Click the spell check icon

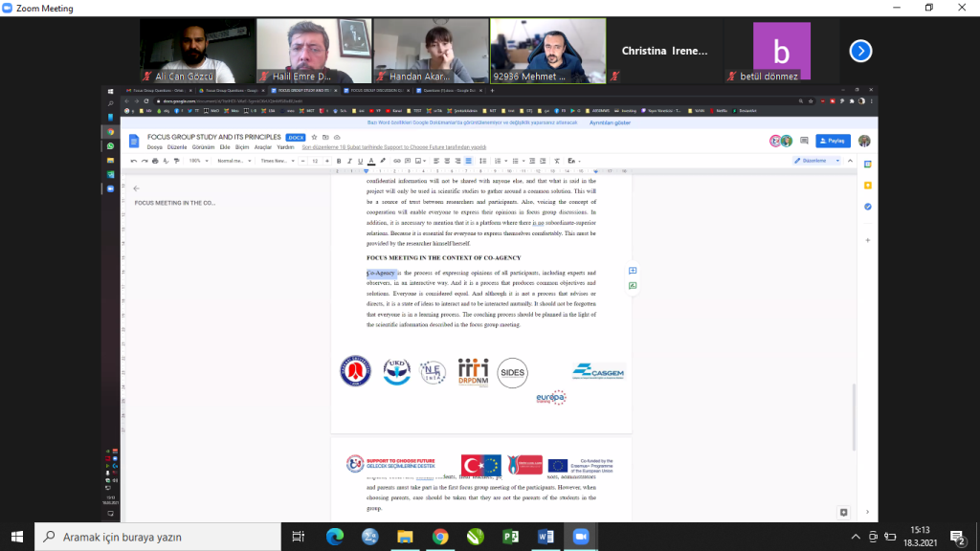[166, 161]
